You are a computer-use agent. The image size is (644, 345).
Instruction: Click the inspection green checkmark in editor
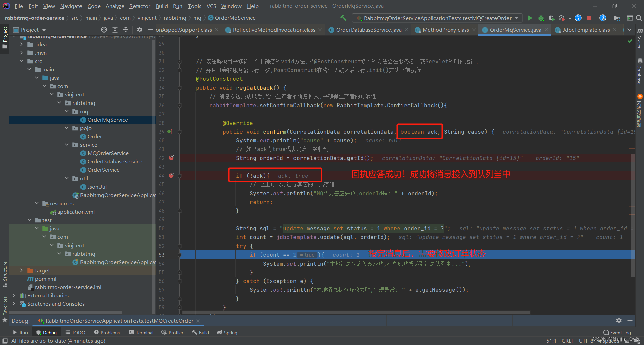click(x=630, y=41)
